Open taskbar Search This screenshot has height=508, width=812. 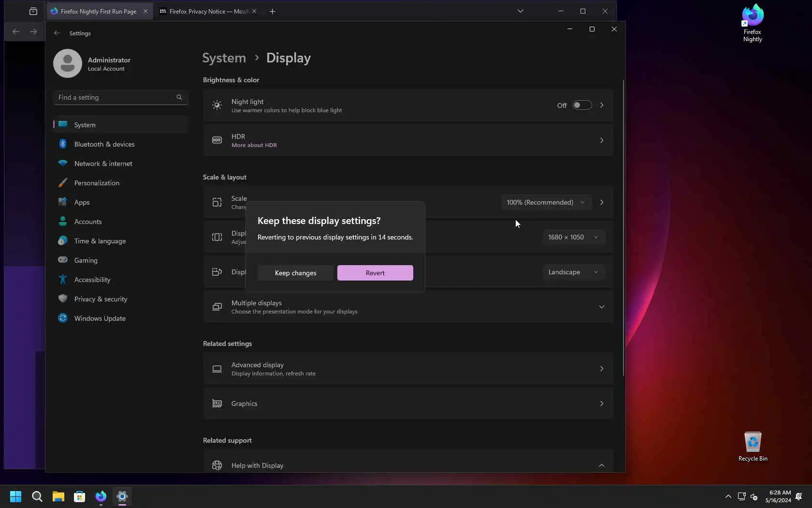click(37, 496)
